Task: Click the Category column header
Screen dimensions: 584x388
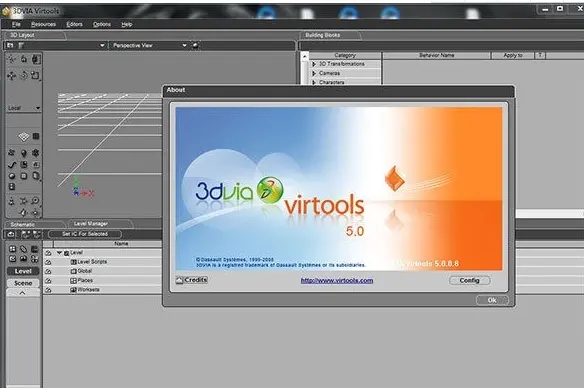Action: (345, 55)
